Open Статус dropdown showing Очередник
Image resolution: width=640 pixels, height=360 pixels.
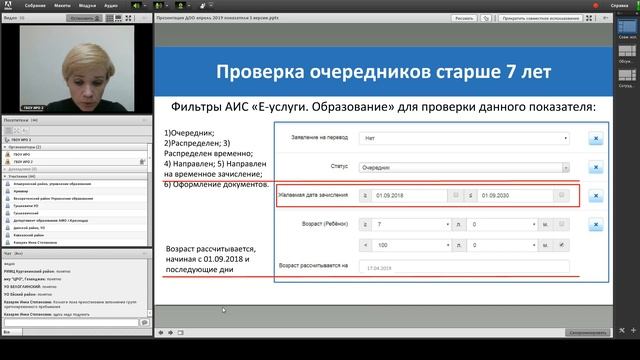click(x=464, y=167)
